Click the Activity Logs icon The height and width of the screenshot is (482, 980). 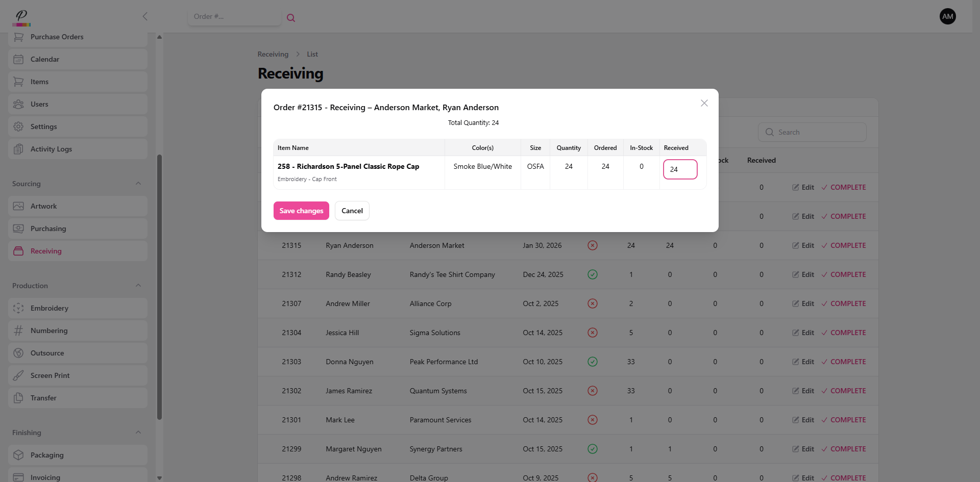(x=18, y=149)
